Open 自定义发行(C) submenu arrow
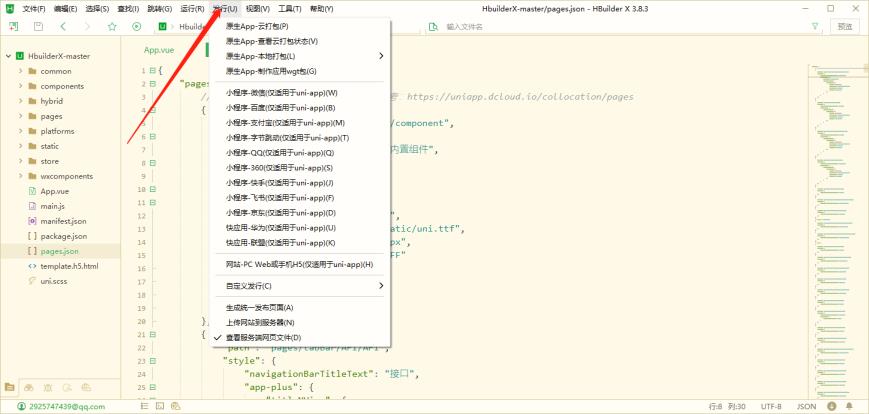 click(381, 286)
